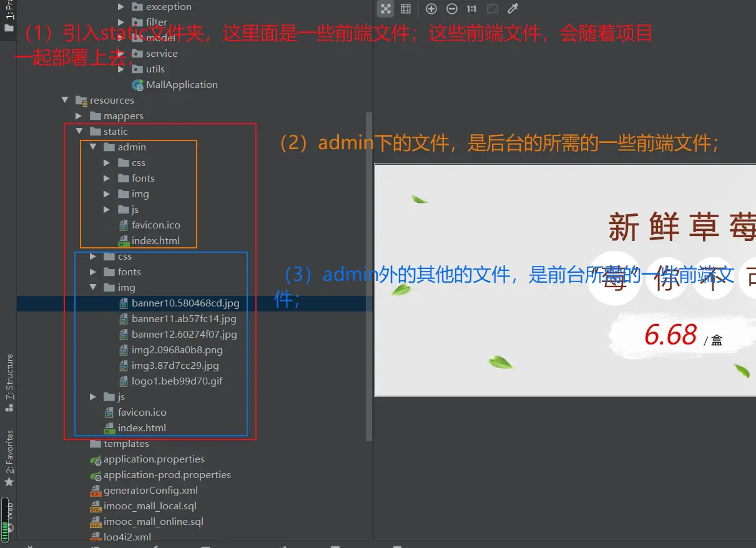The image size is (756, 548).
Task: Click the Structure tool window icon
Action: 9,408
